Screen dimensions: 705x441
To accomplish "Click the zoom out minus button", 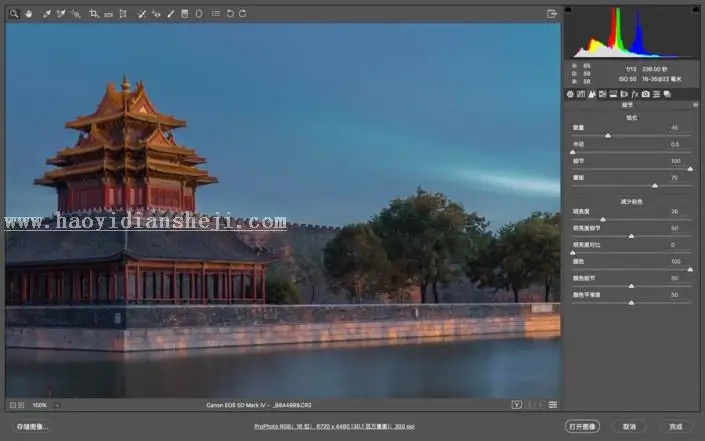I will click(13, 405).
